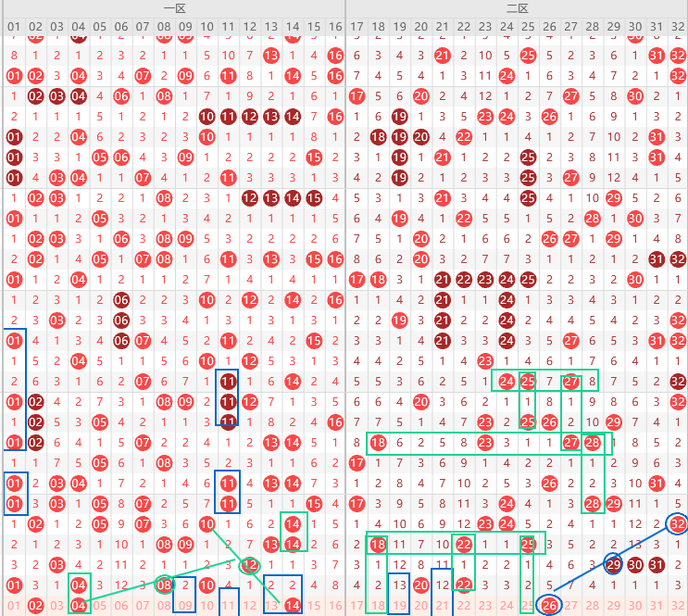Click column header 17 at the top
The height and width of the screenshot is (616, 688).
click(x=357, y=26)
